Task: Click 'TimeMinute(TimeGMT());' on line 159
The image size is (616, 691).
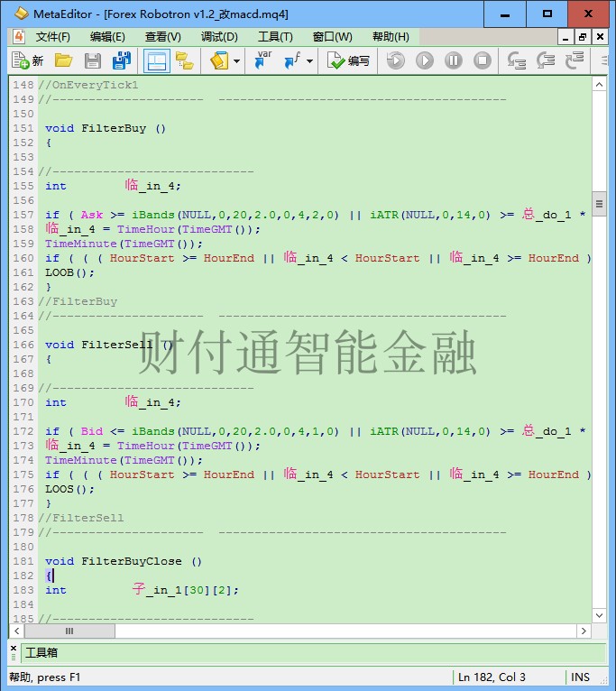Action: tap(124, 244)
